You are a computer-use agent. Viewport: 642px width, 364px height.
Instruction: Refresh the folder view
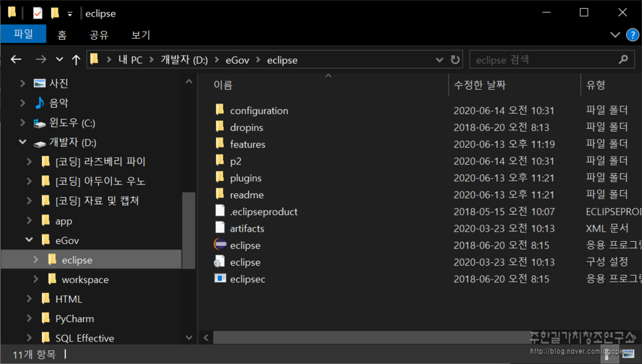(455, 60)
